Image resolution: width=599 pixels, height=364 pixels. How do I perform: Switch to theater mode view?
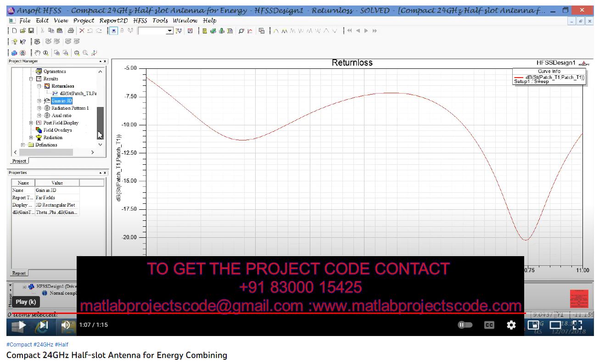(555, 325)
